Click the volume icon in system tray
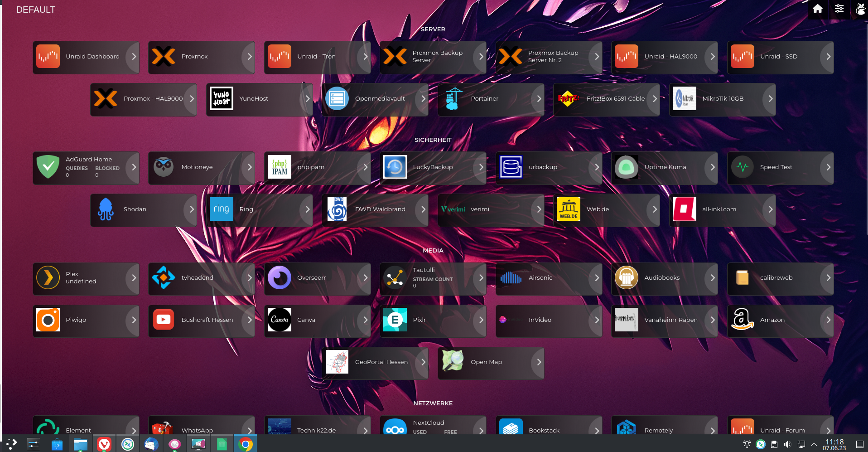Viewport: 868px width, 452px height. pos(787,444)
